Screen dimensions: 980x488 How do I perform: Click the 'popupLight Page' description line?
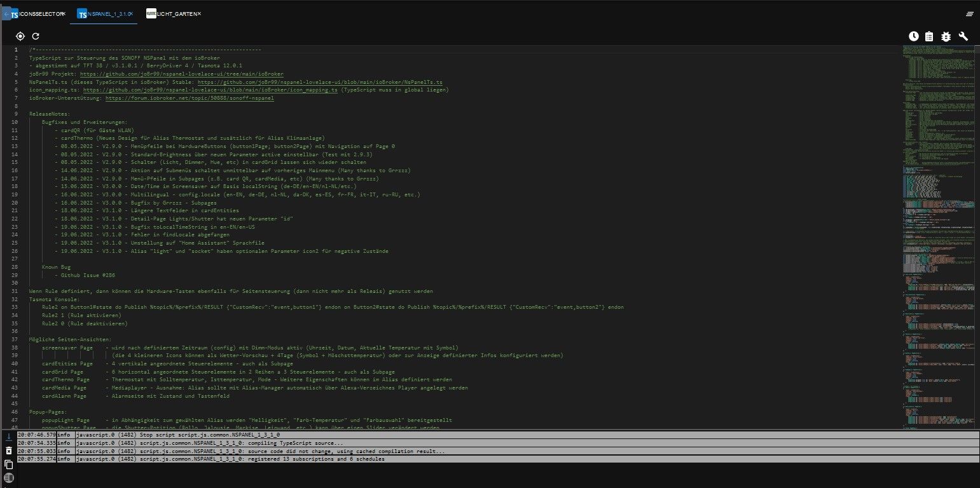click(247, 420)
